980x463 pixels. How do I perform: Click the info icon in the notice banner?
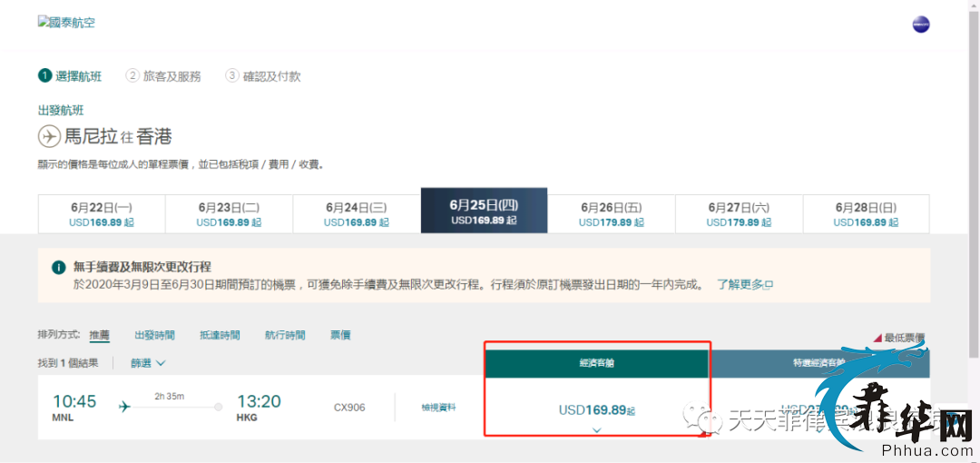[58, 268]
